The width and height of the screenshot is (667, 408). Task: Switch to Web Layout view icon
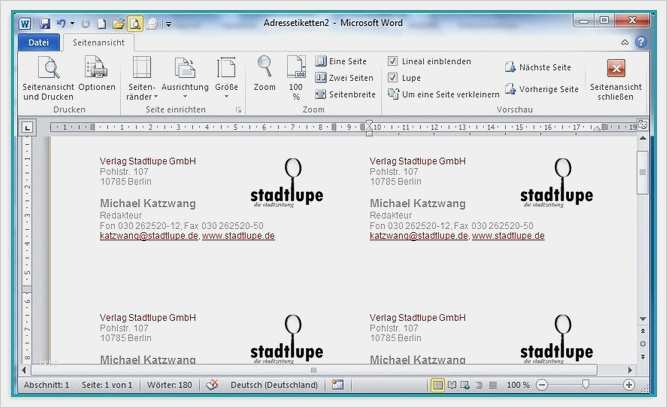465,385
